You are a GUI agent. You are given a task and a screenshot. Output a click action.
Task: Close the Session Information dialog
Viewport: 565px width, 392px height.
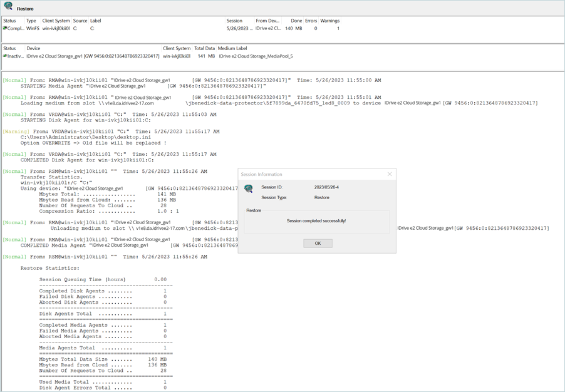(389, 174)
